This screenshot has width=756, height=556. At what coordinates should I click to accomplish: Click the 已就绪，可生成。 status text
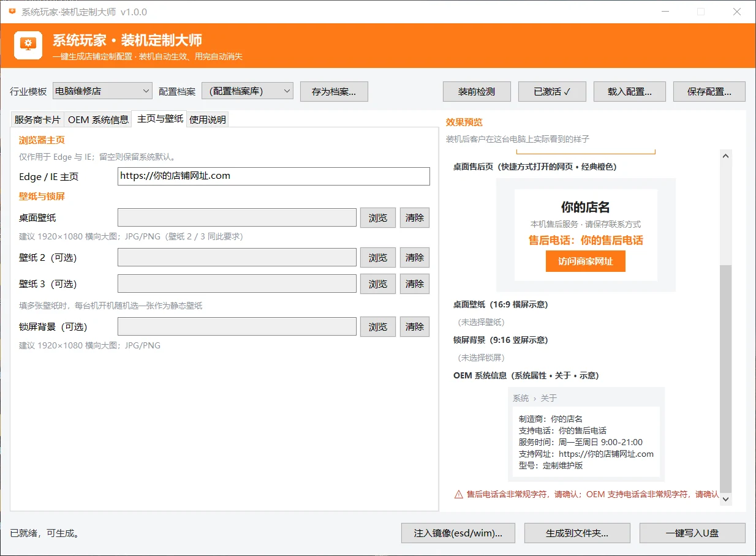click(45, 533)
